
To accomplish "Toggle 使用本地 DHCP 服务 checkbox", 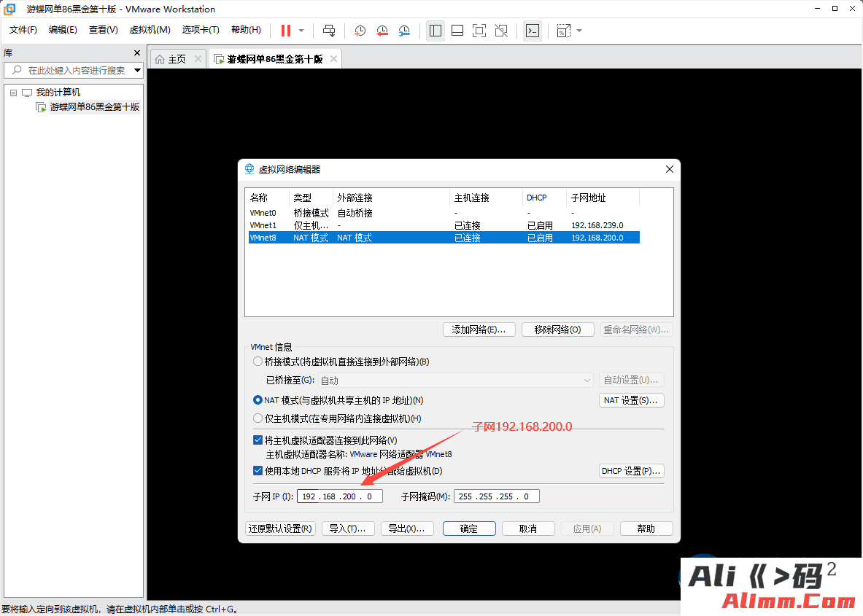I will click(258, 471).
